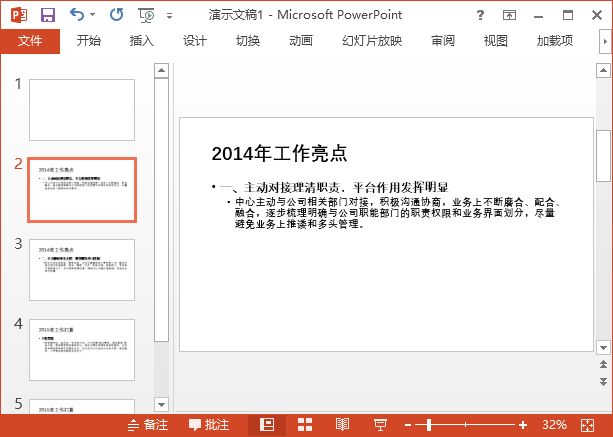Repeat the last action with redo icon
Screen dimensions: 613x437
(x=117, y=15)
